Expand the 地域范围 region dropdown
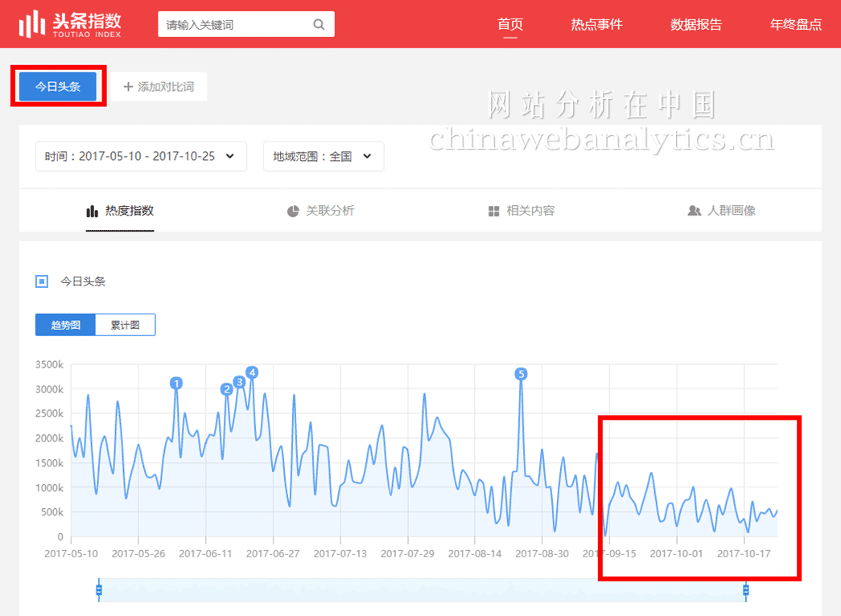This screenshot has width=841, height=616. 323,157
